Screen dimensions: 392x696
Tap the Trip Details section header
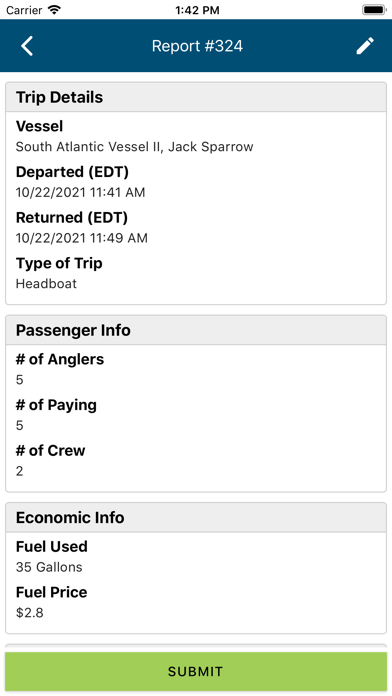pyautogui.click(x=196, y=97)
